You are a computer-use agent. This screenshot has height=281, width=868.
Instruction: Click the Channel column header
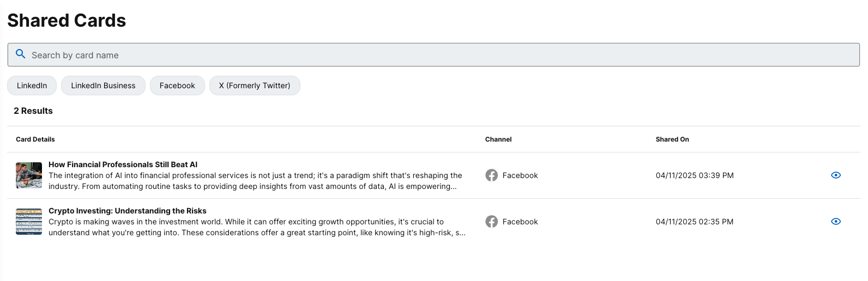(498, 139)
